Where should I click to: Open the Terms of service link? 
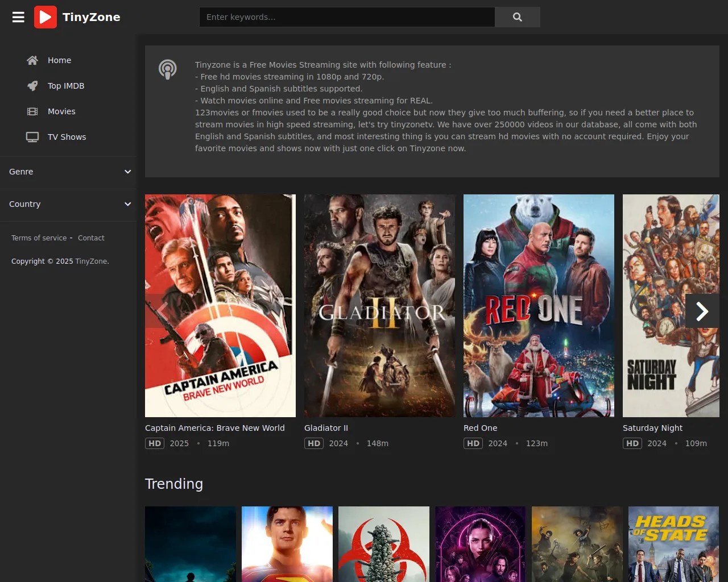pyautogui.click(x=39, y=238)
